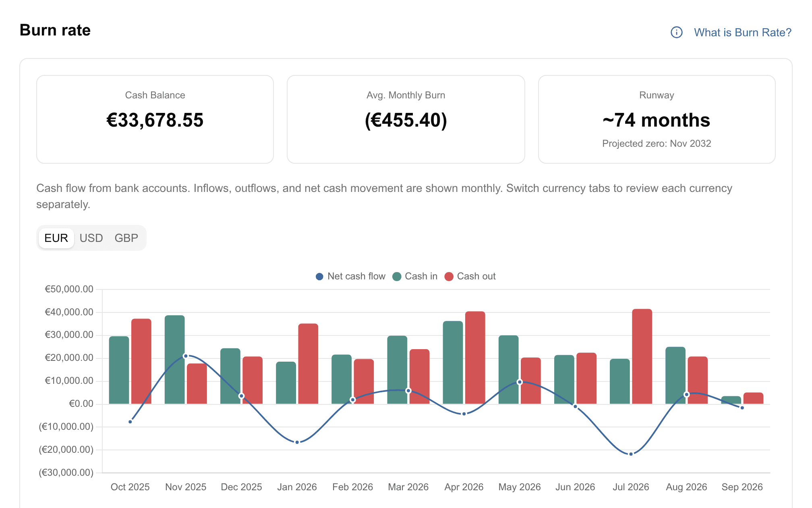Screen dimensions: 812x508
Task: Click the Feb 2026 cash out bar
Action: click(364, 381)
